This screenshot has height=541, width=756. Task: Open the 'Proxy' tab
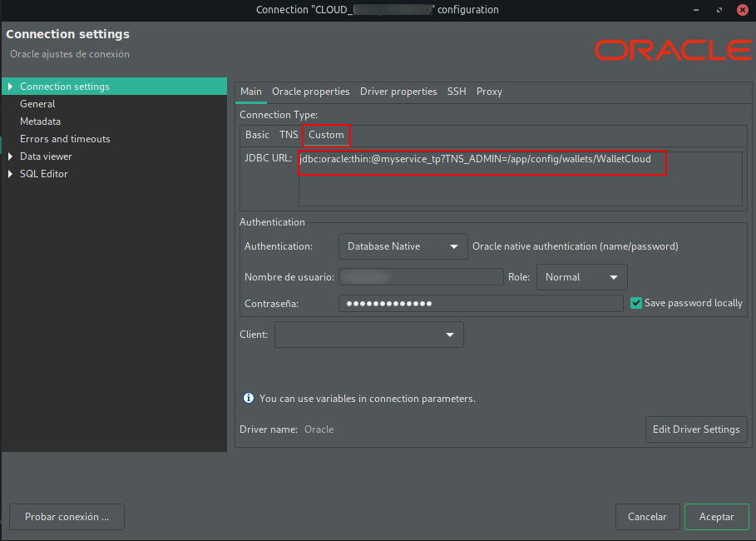[x=489, y=92]
